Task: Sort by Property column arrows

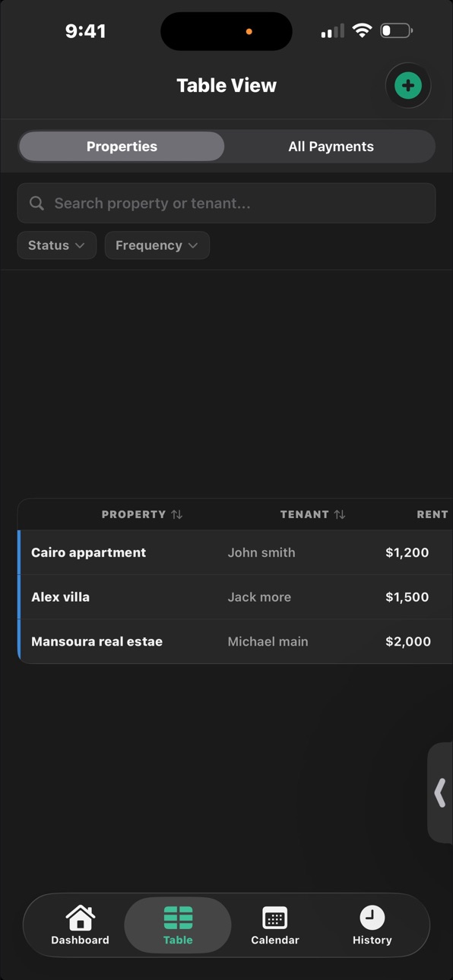Action: coord(176,514)
